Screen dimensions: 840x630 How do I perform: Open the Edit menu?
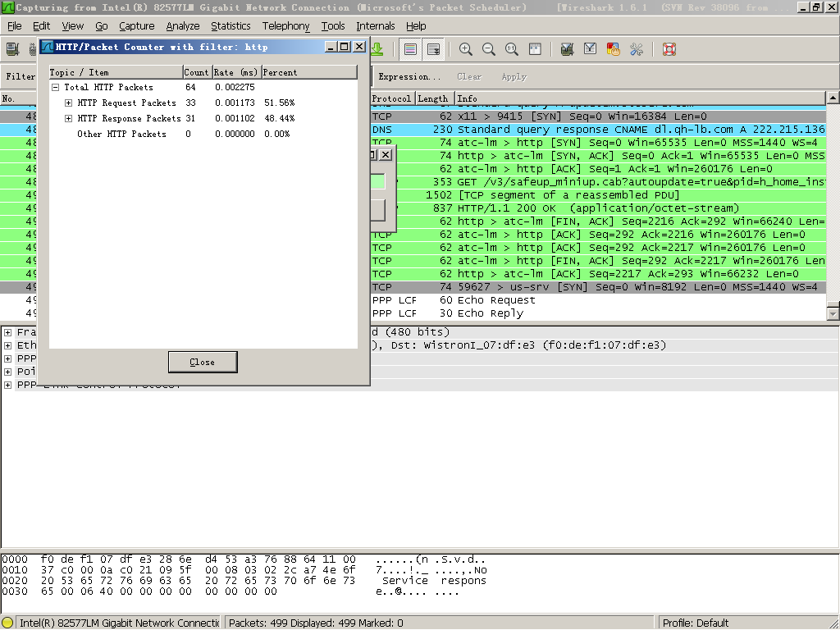(x=41, y=25)
